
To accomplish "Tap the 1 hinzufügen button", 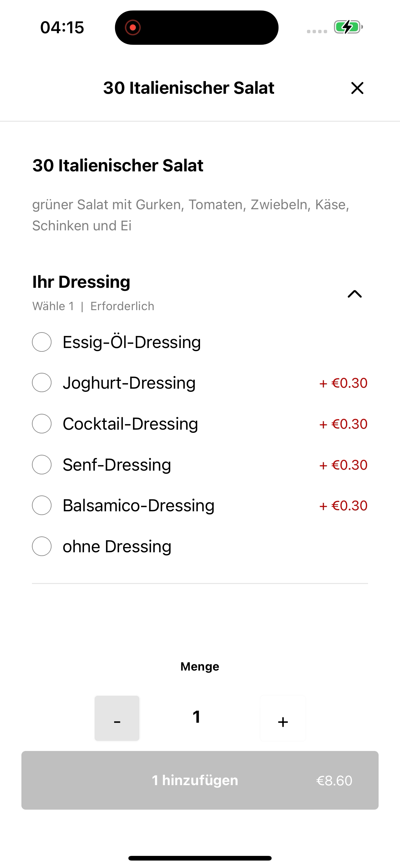I will 200,780.
